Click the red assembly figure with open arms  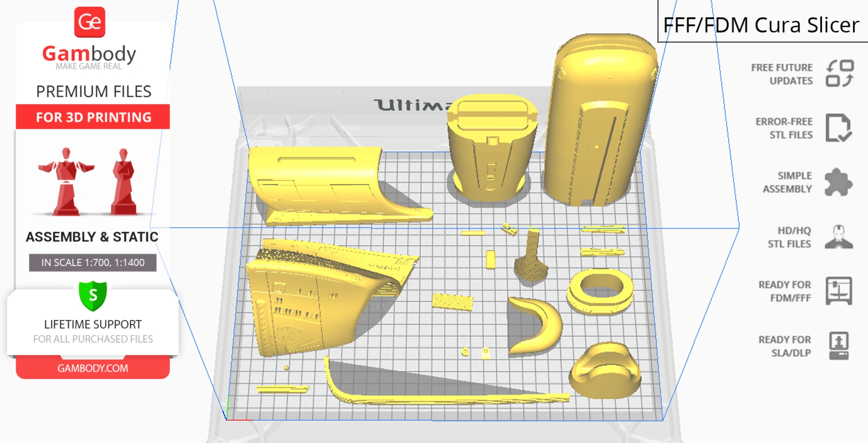pyautogui.click(x=66, y=182)
